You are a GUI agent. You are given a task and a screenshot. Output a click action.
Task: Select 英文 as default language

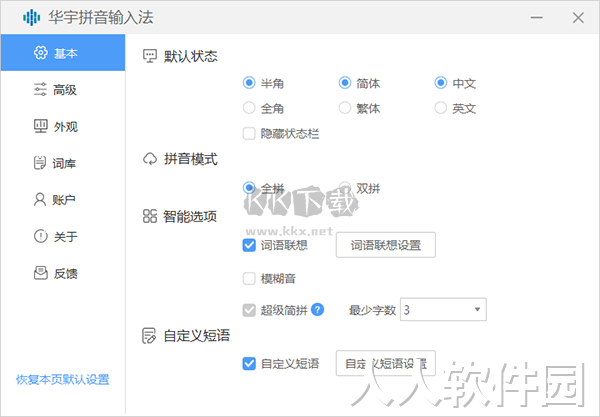coord(440,108)
